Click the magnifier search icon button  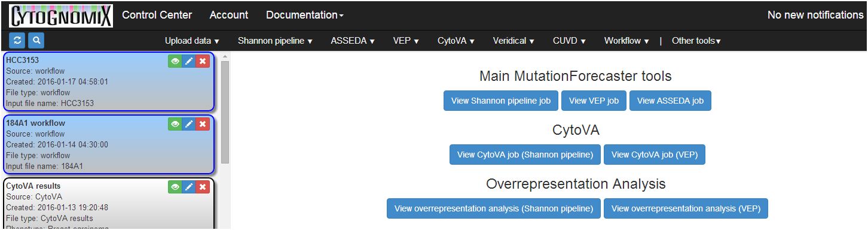(36, 40)
